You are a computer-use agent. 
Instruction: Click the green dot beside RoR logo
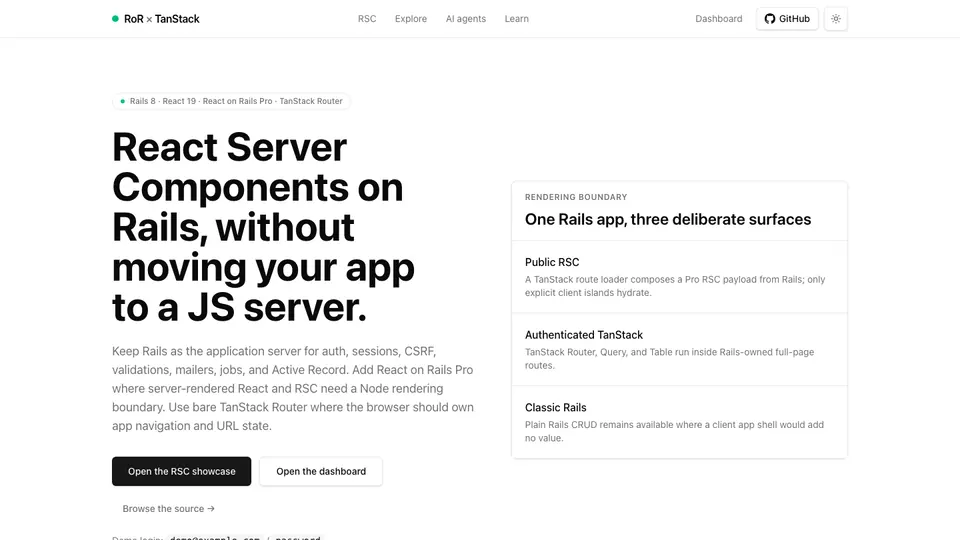[115, 19]
